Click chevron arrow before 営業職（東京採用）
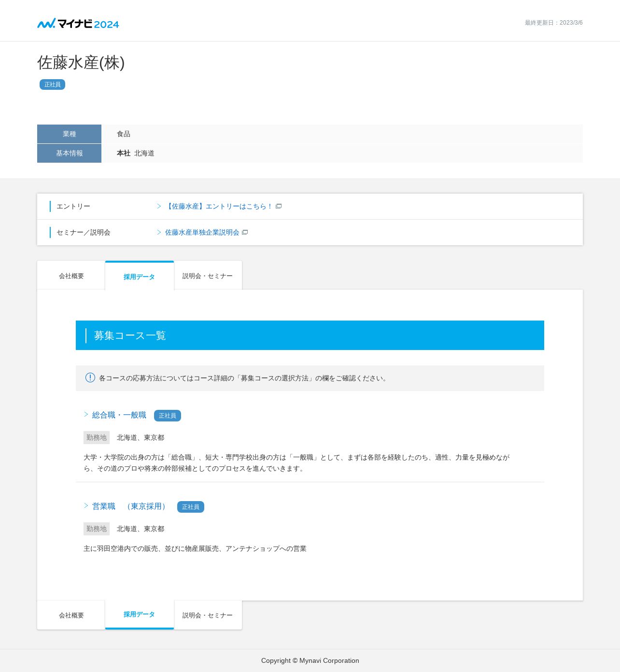The width and height of the screenshot is (620, 672). (x=86, y=505)
